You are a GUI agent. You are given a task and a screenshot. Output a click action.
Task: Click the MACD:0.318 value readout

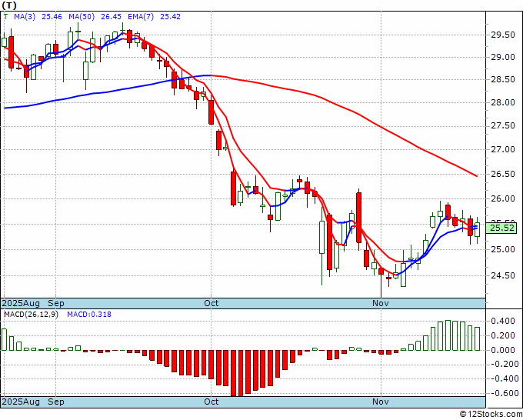coord(89,315)
